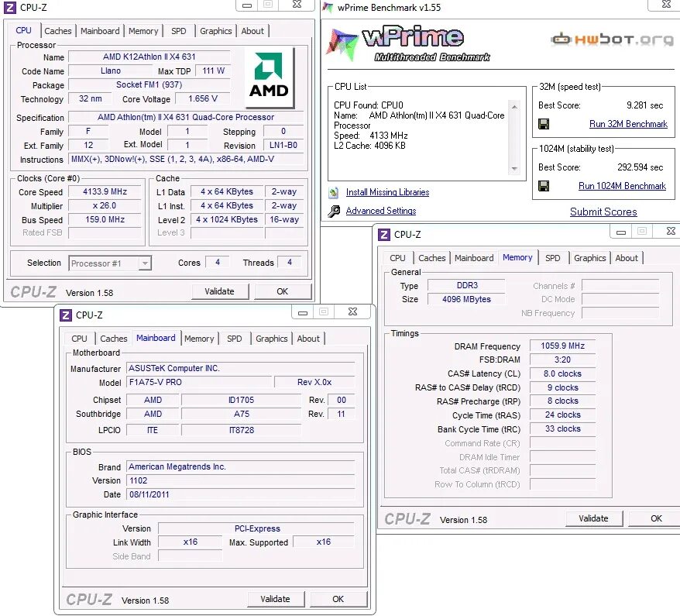This screenshot has width=680, height=616.
Task: Open the SPD tab in the CPU window
Action: coord(178,31)
